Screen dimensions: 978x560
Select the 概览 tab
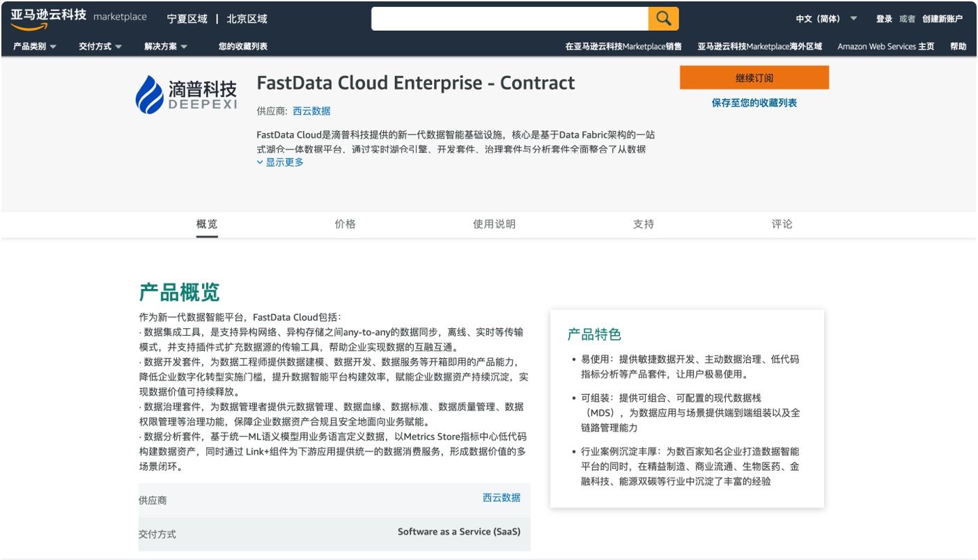point(207,224)
